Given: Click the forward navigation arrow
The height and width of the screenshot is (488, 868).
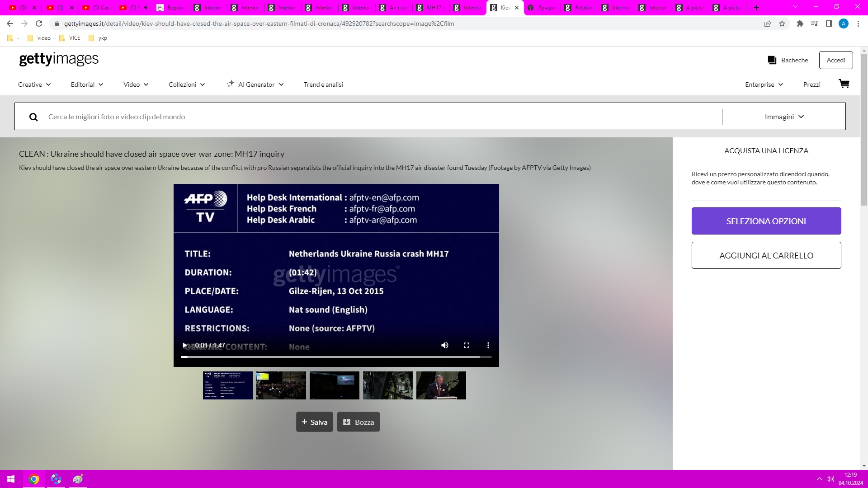Looking at the screenshot, I should (x=24, y=23).
